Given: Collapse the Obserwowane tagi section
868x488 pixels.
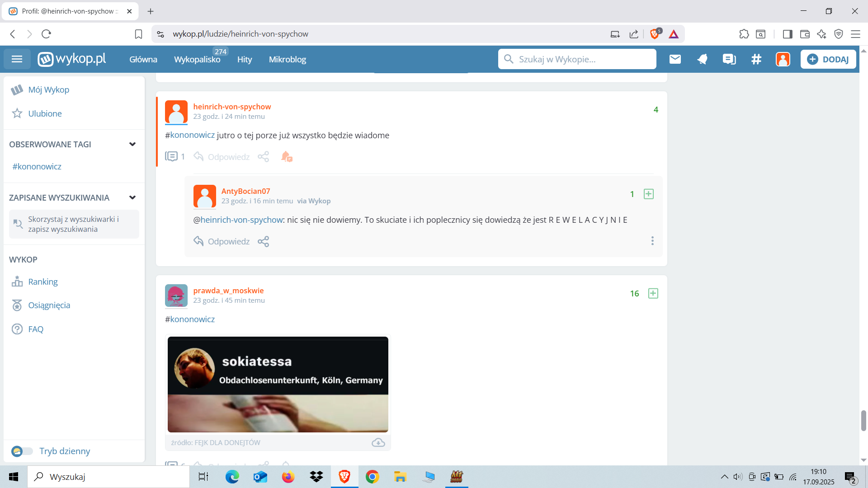Looking at the screenshot, I should click(x=132, y=144).
